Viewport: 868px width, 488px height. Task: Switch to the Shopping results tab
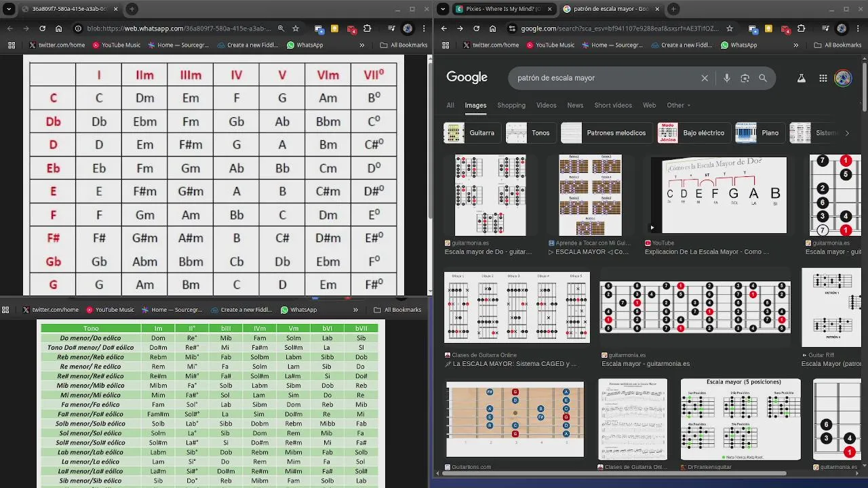[511, 105]
